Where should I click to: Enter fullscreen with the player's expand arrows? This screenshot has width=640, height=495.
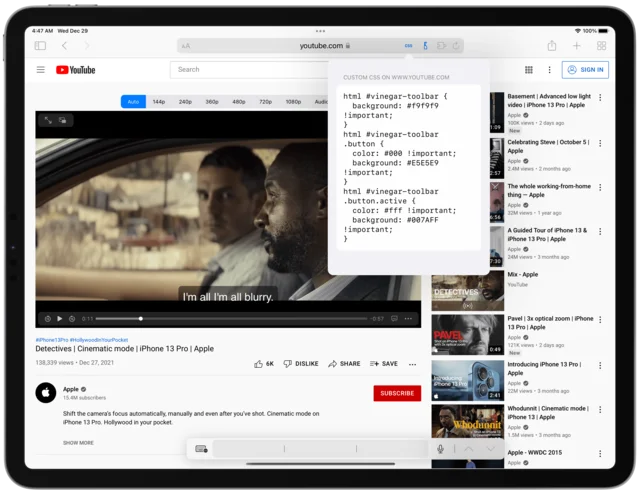point(48,120)
